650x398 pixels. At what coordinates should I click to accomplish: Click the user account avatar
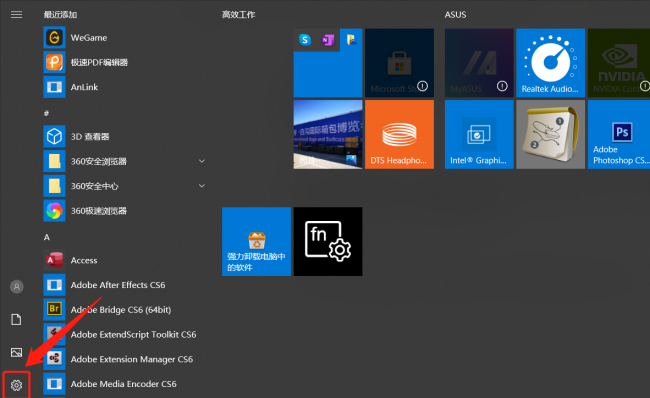click(x=17, y=286)
